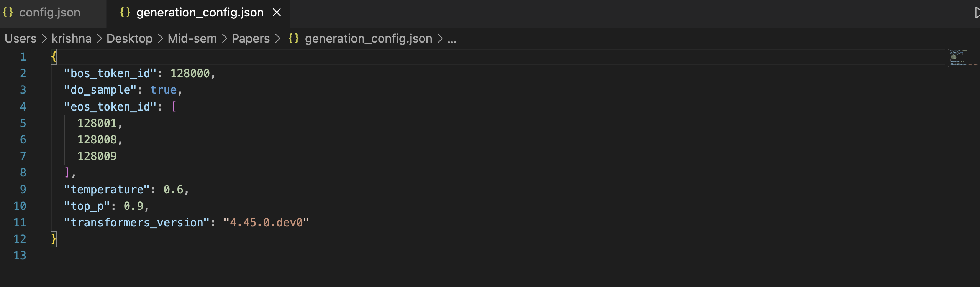Open the Mid-sem breadcrumb dropdown
Screen dimensions: 980x287
click(192, 38)
